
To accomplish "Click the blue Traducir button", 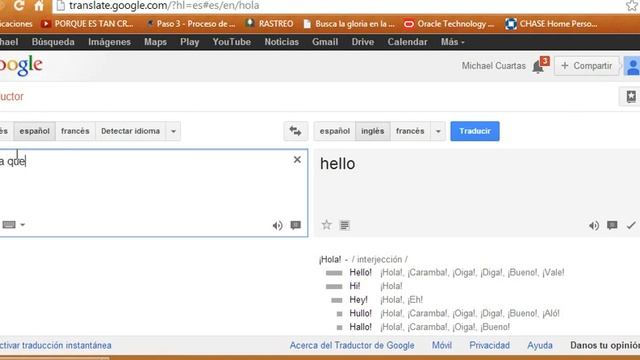I will pyautogui.click(x=475, y=131).
